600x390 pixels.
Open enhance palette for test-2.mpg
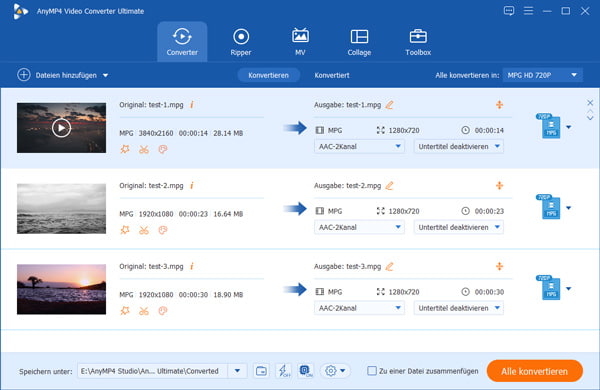click(163, 230)
